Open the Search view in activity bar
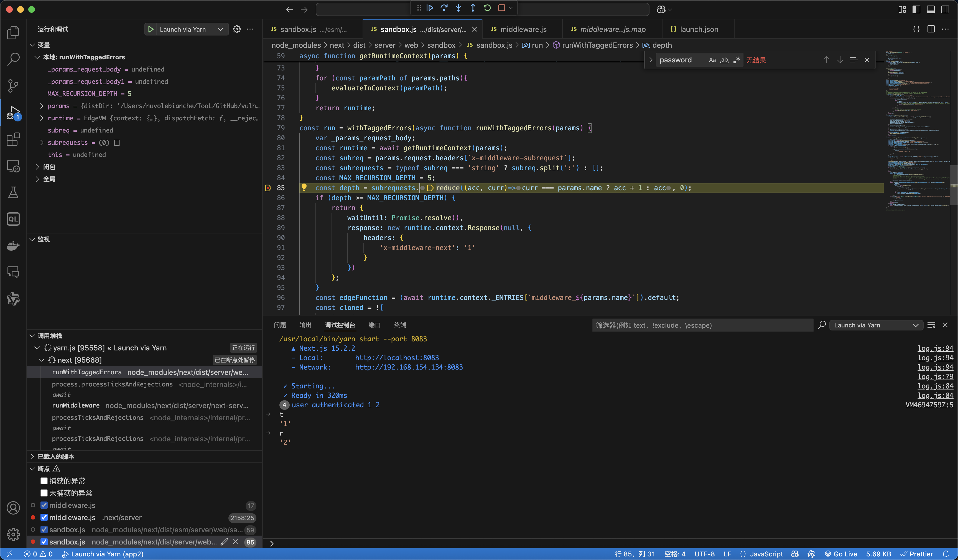Image resolution: width=958 pixels, height=560 pixels. pos(13,59)
